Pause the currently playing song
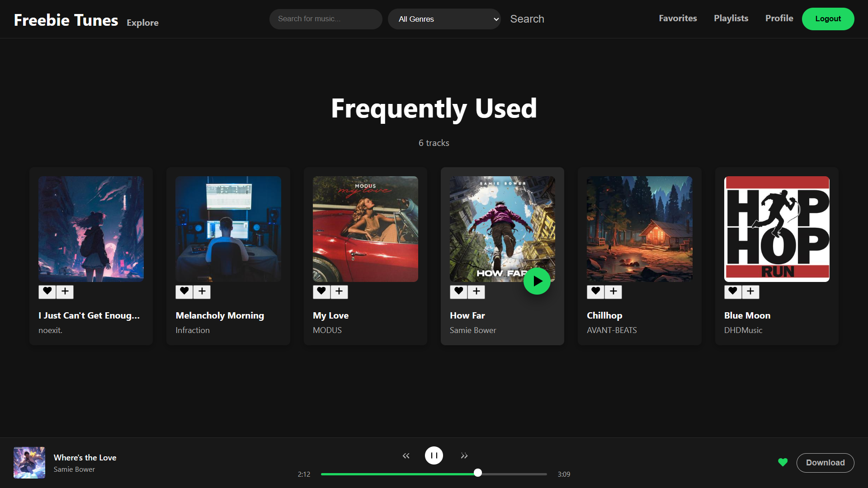 [434, 455]
